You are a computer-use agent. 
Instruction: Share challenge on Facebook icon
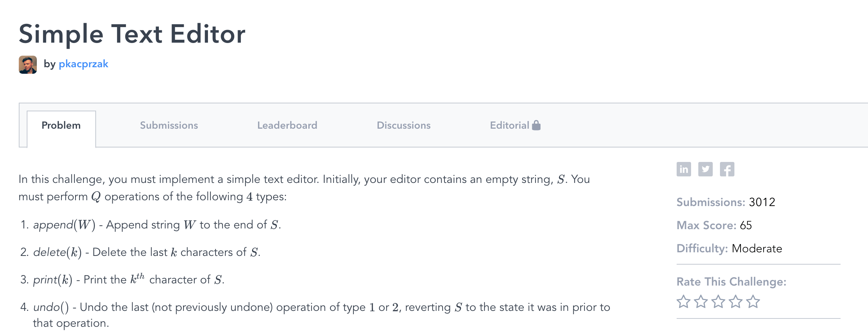[727, 169]
